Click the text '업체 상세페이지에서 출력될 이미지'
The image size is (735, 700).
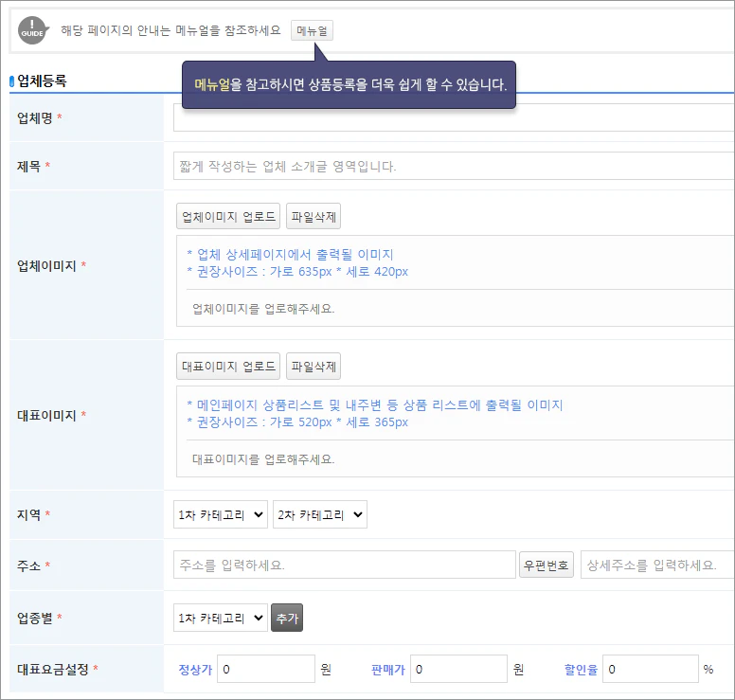coord(295,255)
